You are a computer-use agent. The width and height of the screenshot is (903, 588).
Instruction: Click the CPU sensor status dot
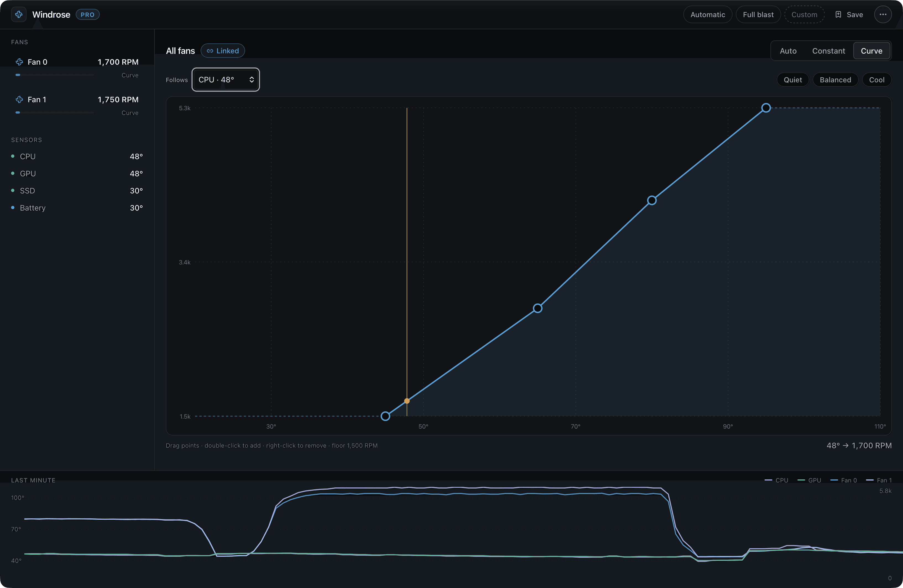coord(13,156)
